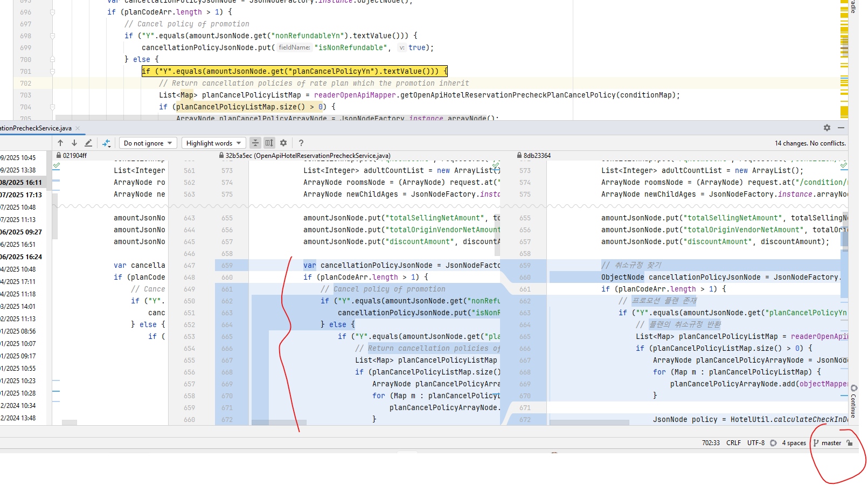Go to previous difference with up arrow

click(60, 143)
